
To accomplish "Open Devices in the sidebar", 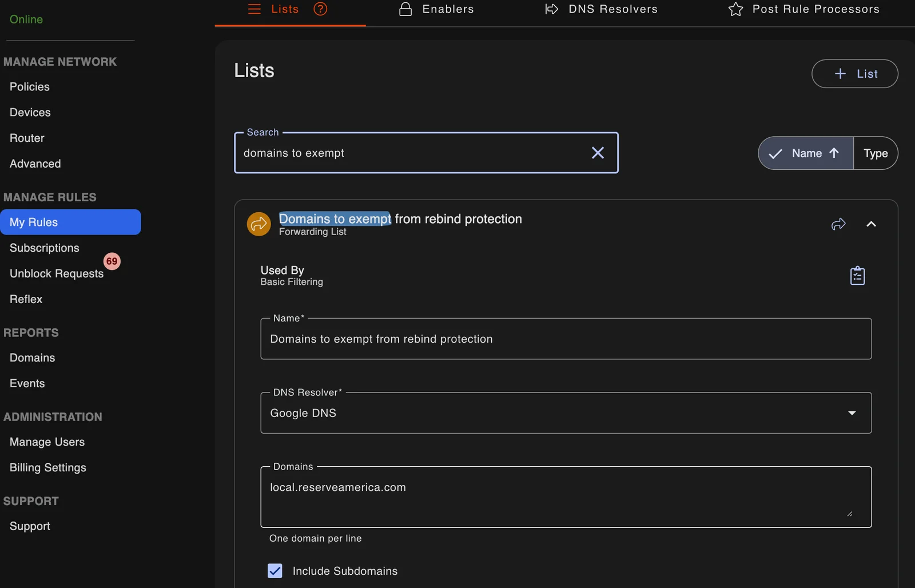I will click(x=30, y=113).
